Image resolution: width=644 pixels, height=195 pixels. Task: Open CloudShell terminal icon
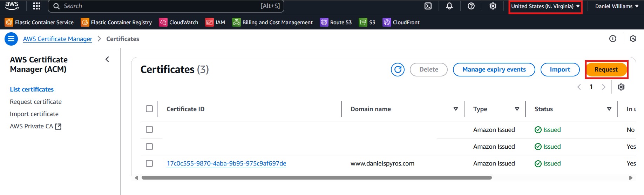tap(428, 6)
